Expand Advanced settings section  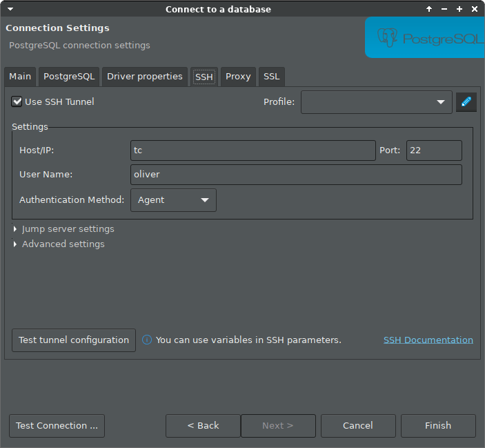[63, 244]
